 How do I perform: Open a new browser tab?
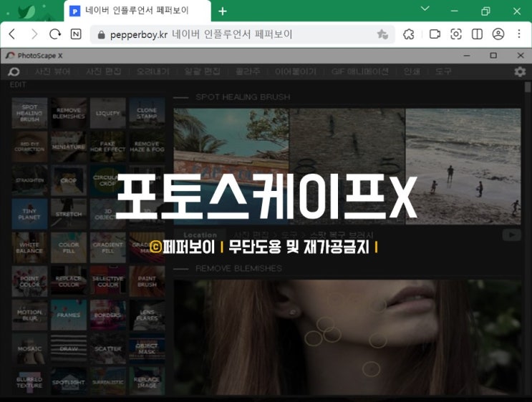[x=223, y=11]
